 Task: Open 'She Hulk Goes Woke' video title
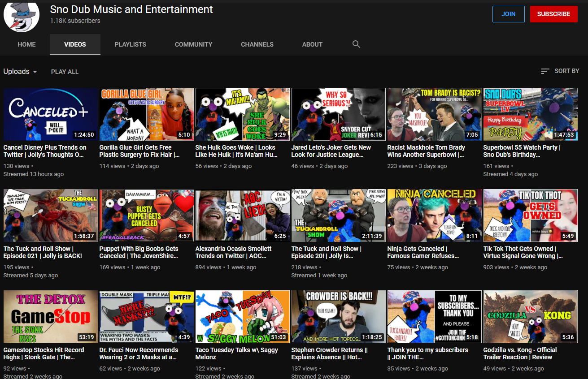[236, 151]
